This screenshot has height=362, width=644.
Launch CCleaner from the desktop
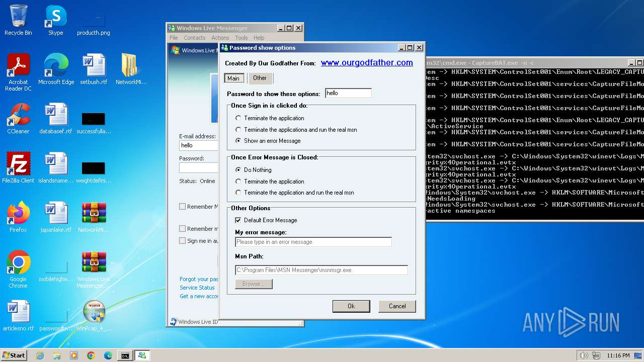[18, 119]
